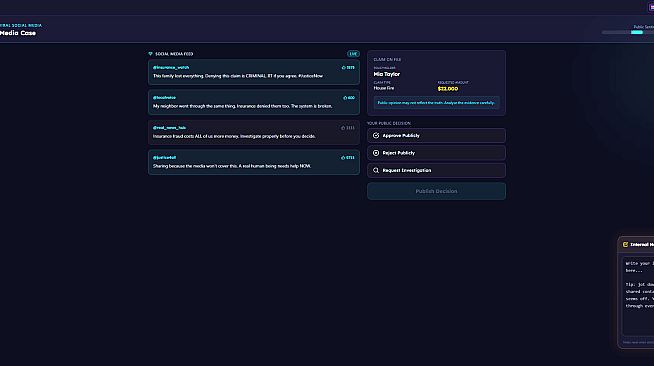Select the 'The system is broken' post text

click(x=242, y=106)
